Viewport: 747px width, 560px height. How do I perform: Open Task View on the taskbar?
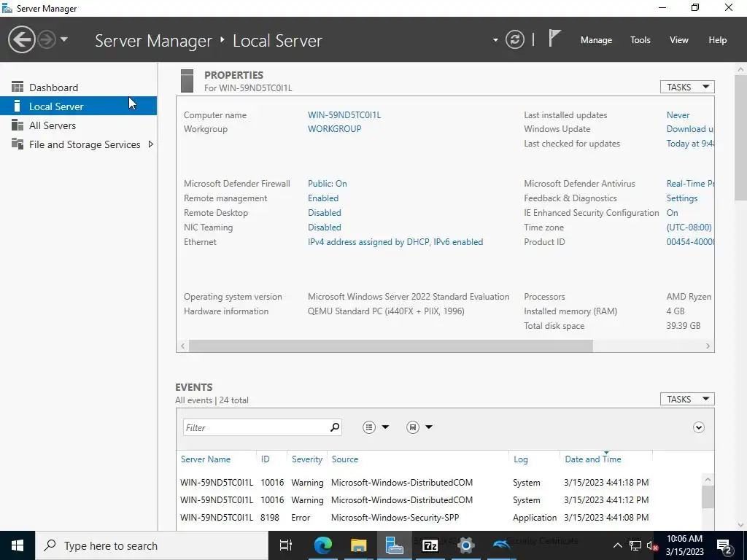(286, 545)
